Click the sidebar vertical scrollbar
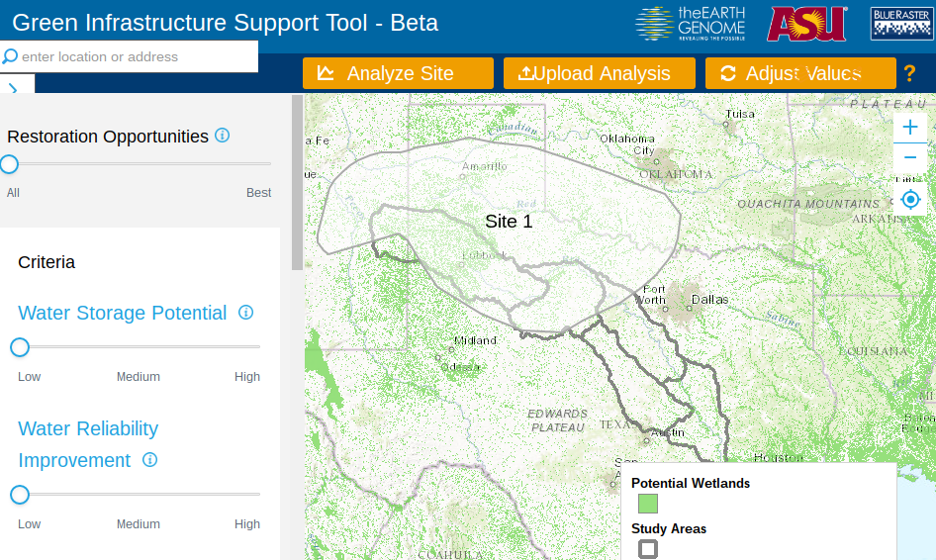This screenshot has width=936, height=560. 297,183
